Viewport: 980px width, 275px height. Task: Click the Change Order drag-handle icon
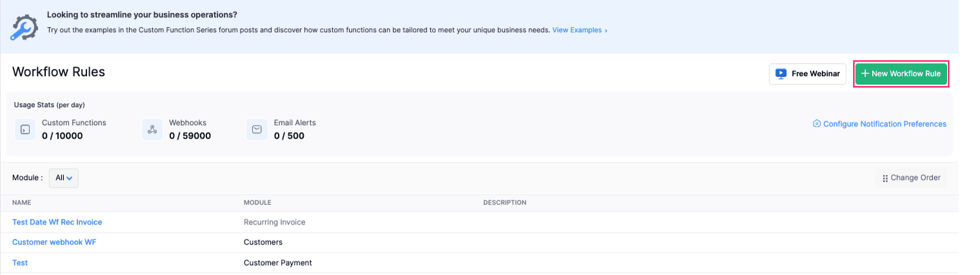(x=885, y=178)
